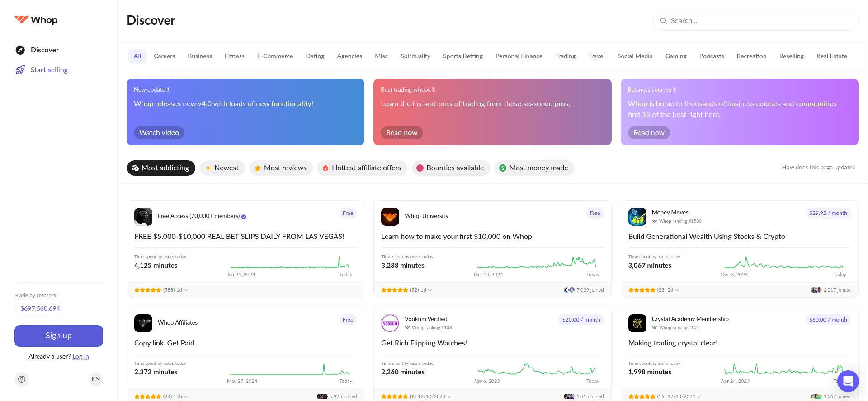
Task: Click the Vookum Verified logo icon
Action: click(390, 323)
